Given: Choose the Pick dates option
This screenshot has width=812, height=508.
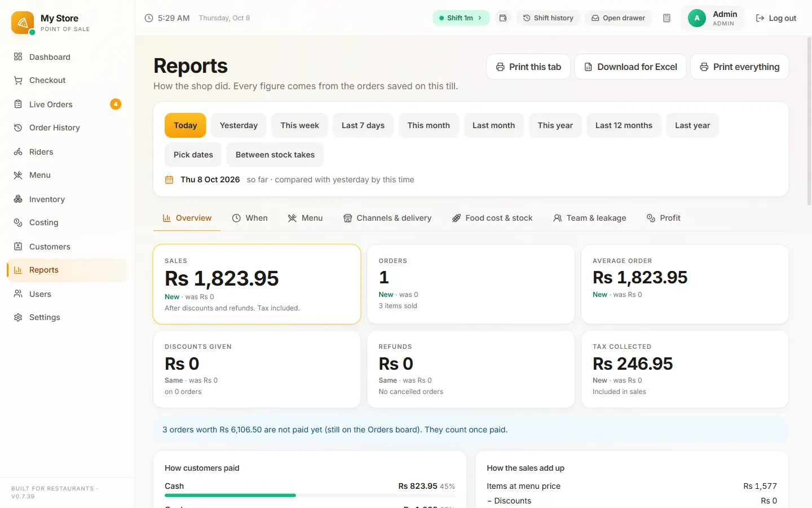Looking at the screenshot, I should (x=193, y=155).
